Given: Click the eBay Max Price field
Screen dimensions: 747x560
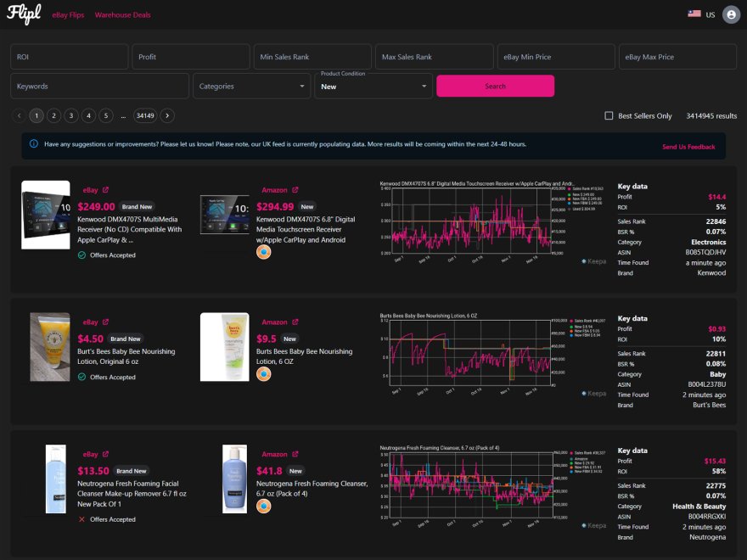Looking at the screenshot, I should (678, 57).
